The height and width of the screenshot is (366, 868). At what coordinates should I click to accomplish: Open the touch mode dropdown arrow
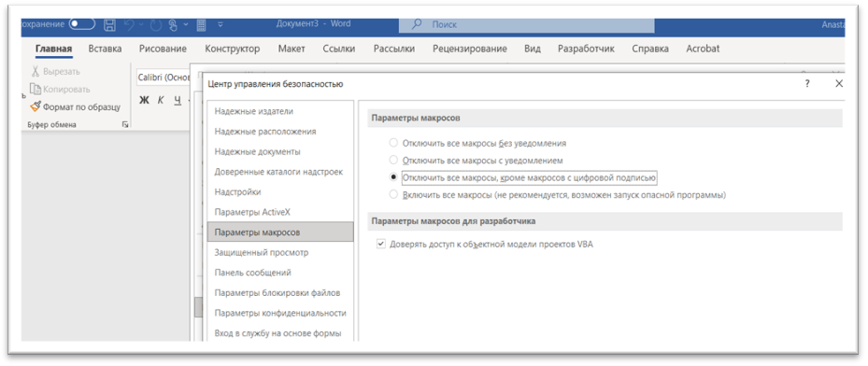[185, 25]
